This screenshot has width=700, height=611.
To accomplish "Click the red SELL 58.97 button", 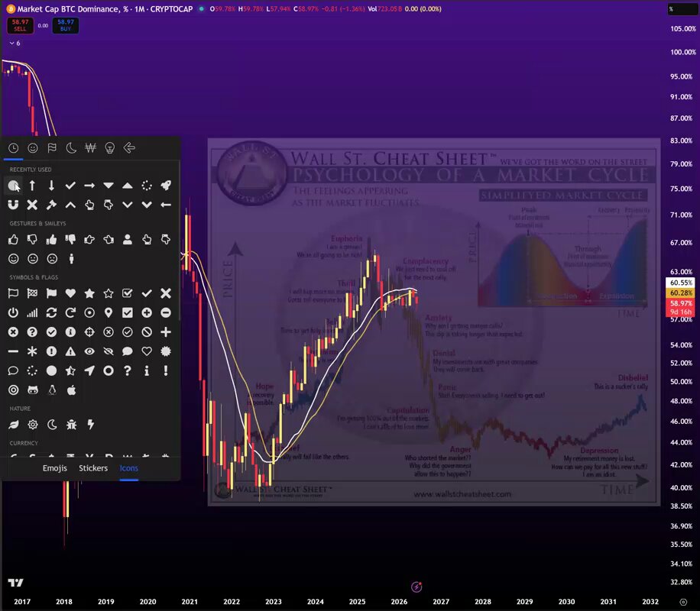I will point(20,25).
